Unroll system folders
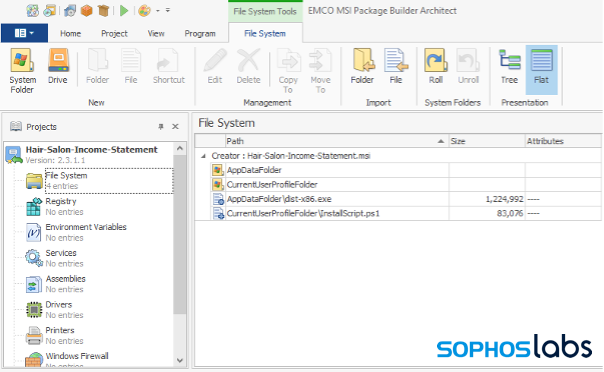Viewport: 604px width, 372px height. (x=468, y=67)
